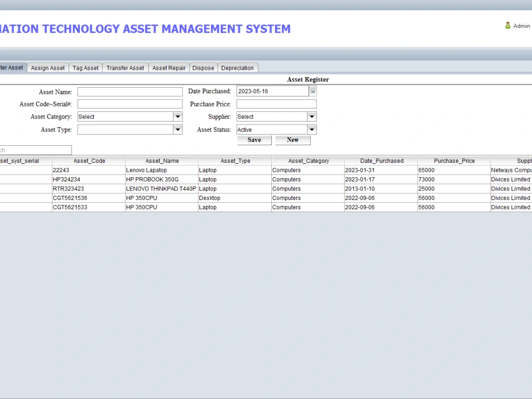
Task: Click the Asset_Code column header
Action: point(88,160)
